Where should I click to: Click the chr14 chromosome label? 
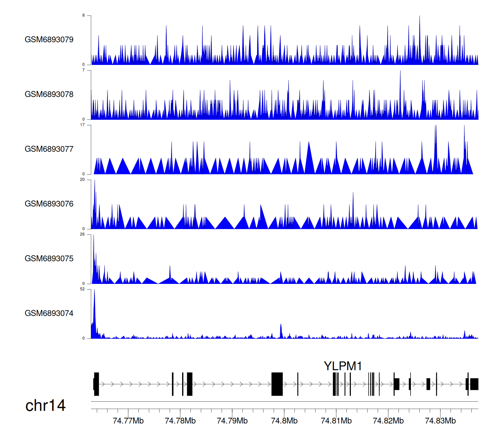click(x=45, y=406)
